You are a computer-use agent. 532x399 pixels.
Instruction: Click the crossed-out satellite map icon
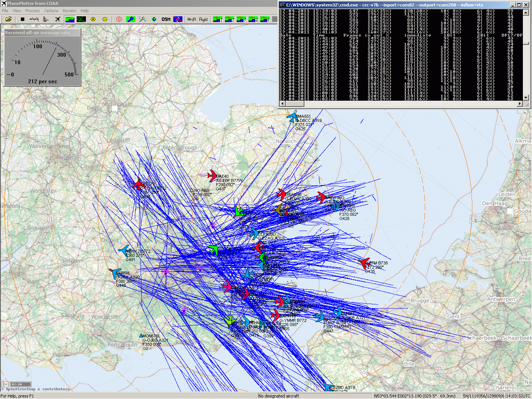click(x=178, y=19)
